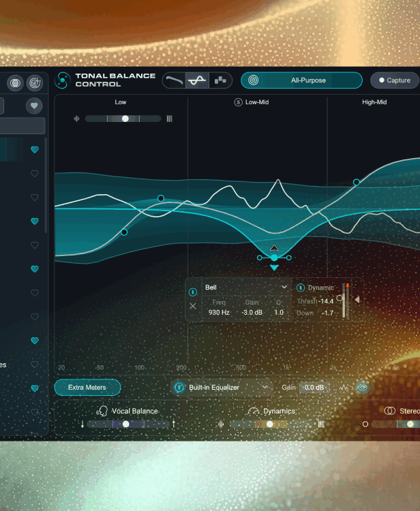Click the compressed waveform icon left of Dynamics slider
The height and width of the screenshot is (511, 420).
tap(221, 424)
